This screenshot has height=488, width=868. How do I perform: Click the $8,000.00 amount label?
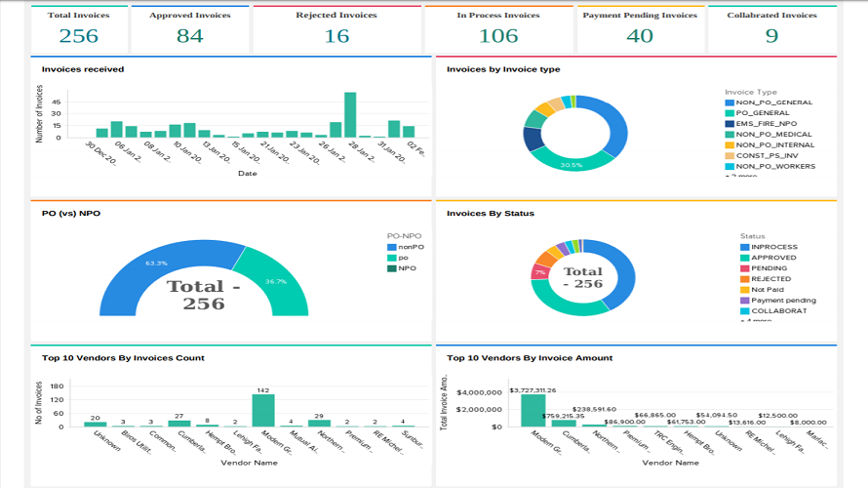pyautogui.click(x=809, y=422)
